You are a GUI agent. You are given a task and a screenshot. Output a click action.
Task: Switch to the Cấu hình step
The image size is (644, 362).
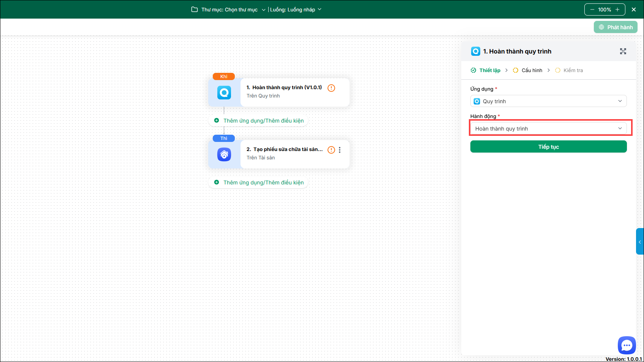532,70
